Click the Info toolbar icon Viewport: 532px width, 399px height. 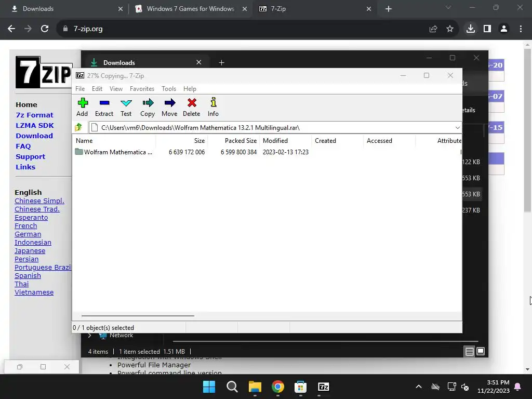click(213, 107)
